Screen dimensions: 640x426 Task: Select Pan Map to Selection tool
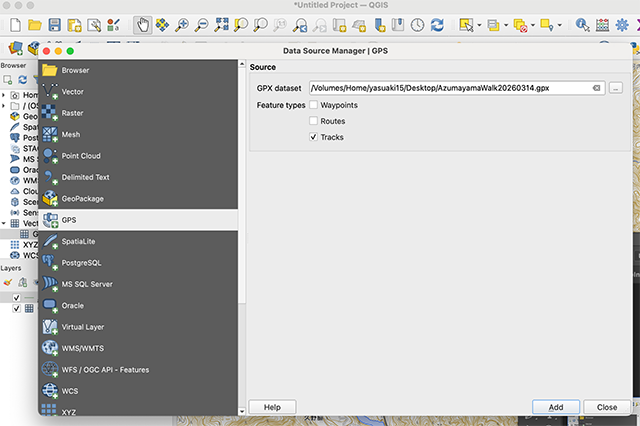[x=162, y=25]
